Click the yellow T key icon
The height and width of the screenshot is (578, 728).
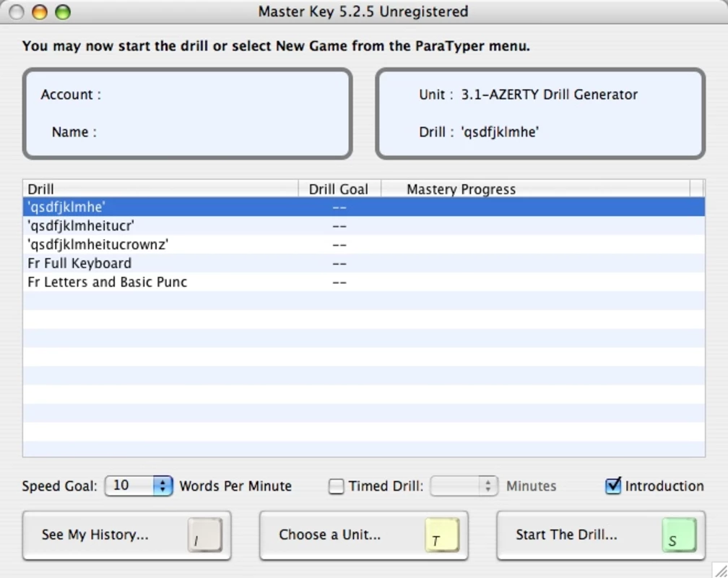[442, 535]
